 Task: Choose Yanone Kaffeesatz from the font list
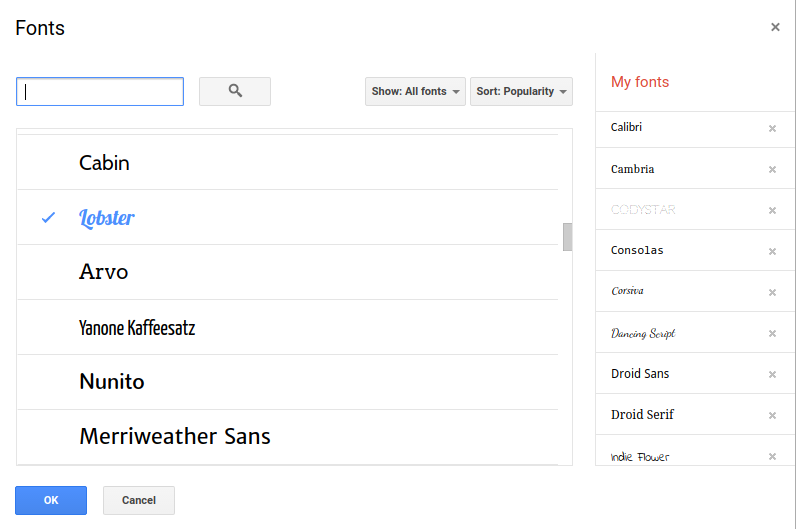tap(137, 327)
